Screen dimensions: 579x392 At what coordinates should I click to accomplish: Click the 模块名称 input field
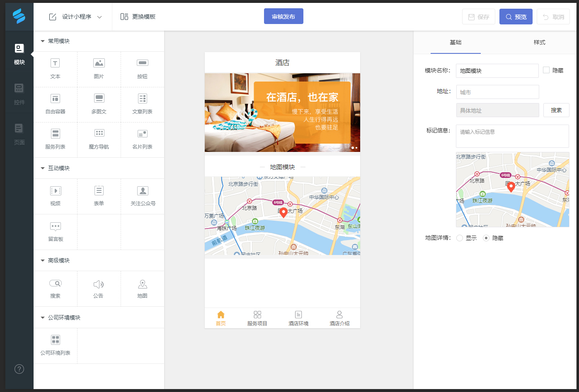pyautogui.click(x=497, y=71)
